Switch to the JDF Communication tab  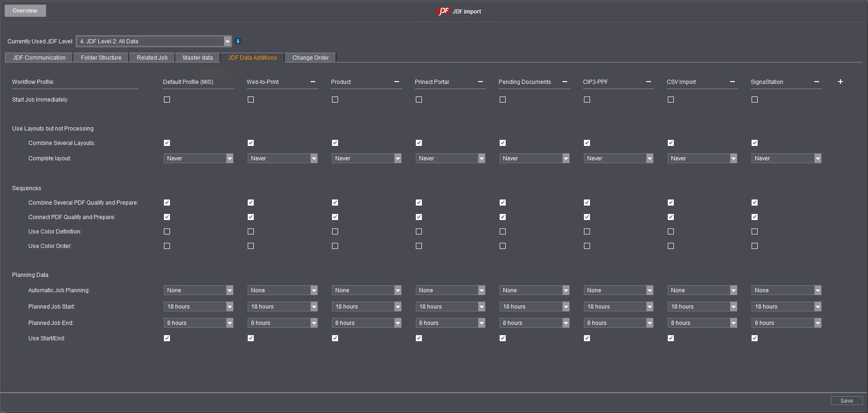pos(39,58)
